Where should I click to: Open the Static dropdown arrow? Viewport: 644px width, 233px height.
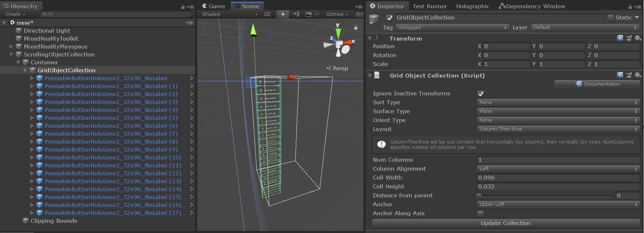tap(637, 17)
